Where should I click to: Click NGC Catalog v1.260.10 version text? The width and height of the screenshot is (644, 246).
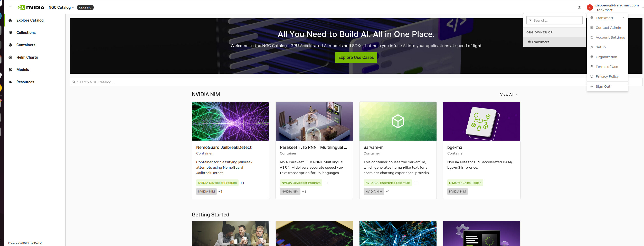tap(25, 243)
